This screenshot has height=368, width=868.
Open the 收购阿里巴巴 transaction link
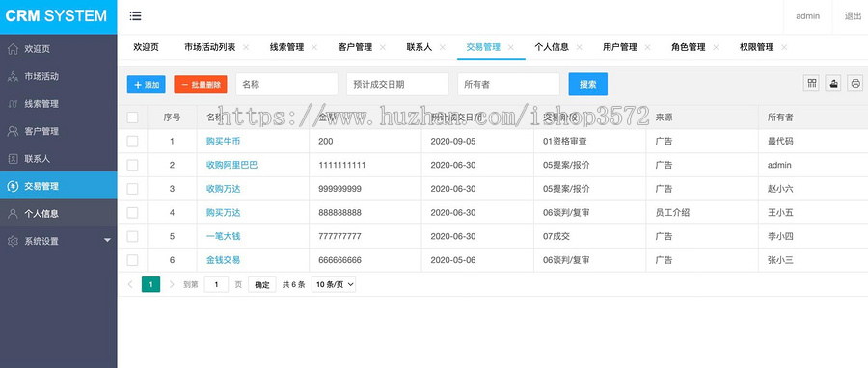pyautogui.click(x=231, y=165)
